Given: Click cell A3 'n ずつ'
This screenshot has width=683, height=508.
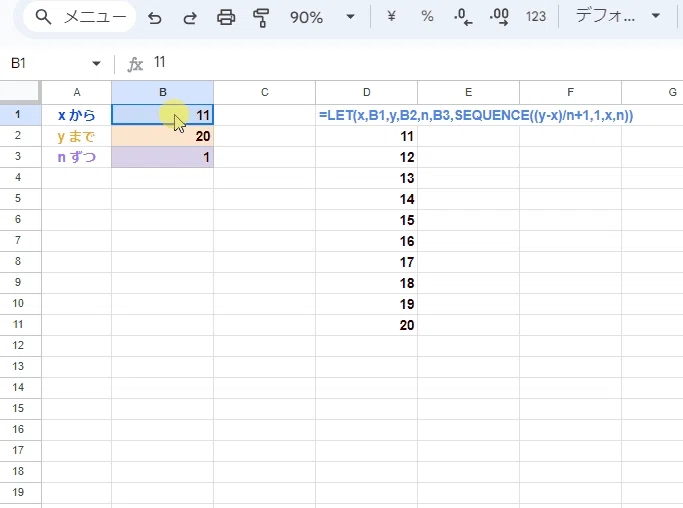Looking at the screenshot, I should tap(77, 157).
